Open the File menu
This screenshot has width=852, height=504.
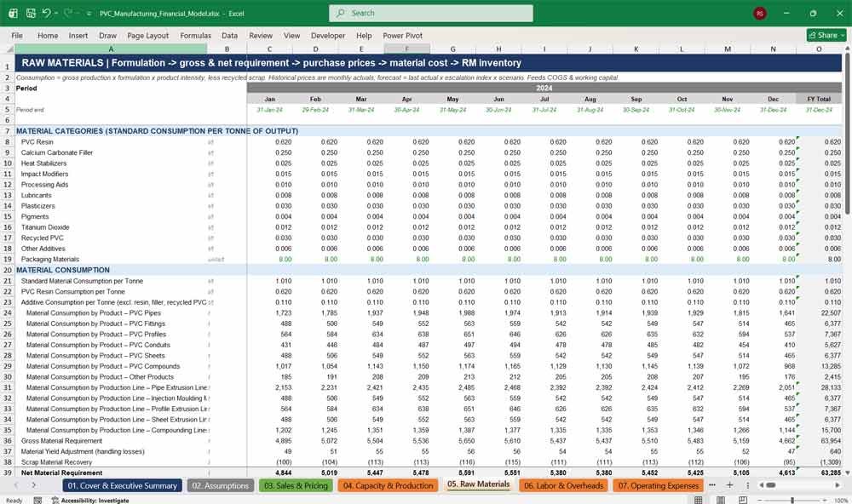[17, 35]
